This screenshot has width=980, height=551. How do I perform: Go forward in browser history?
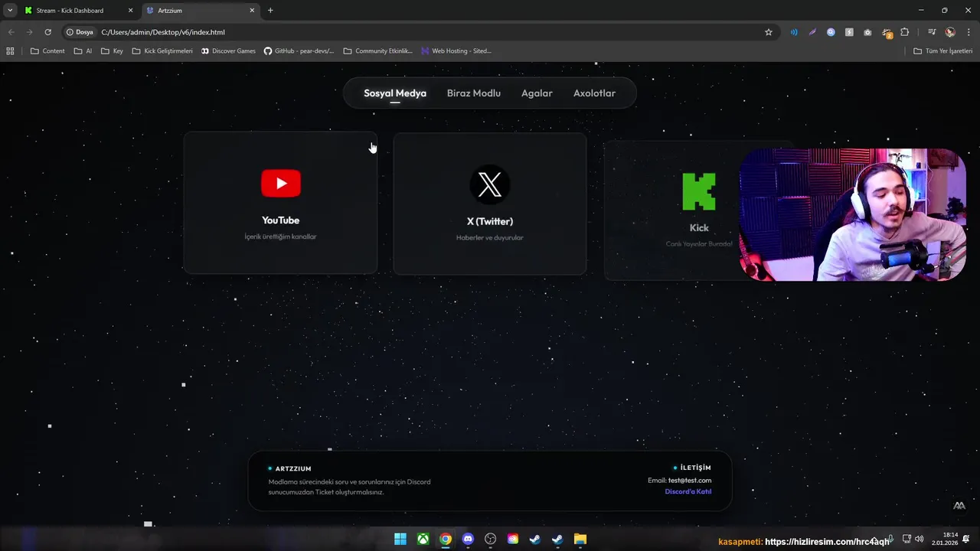click(29, 32)
